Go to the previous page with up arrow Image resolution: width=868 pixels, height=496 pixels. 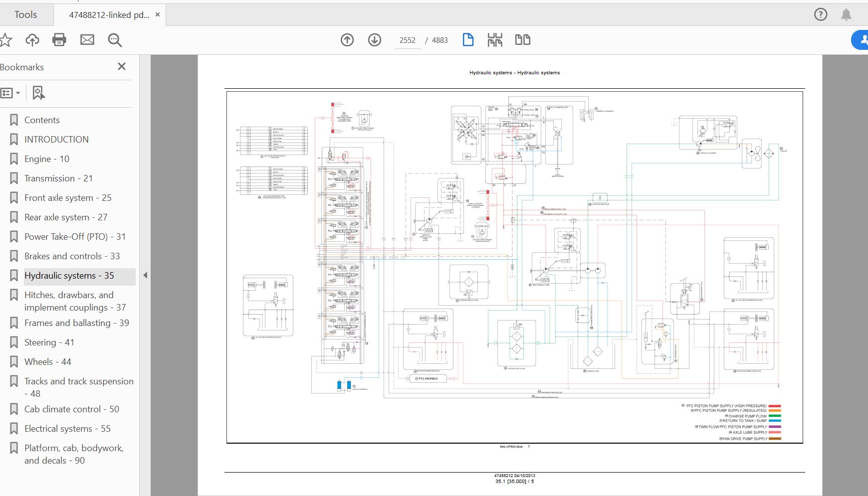347,40
